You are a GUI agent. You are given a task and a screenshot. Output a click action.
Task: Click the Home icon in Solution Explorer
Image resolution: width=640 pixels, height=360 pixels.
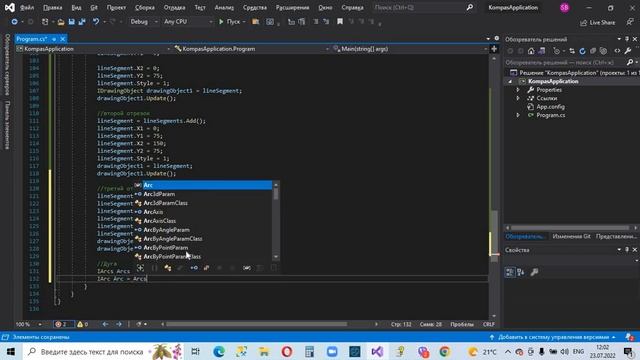(531, 51)
